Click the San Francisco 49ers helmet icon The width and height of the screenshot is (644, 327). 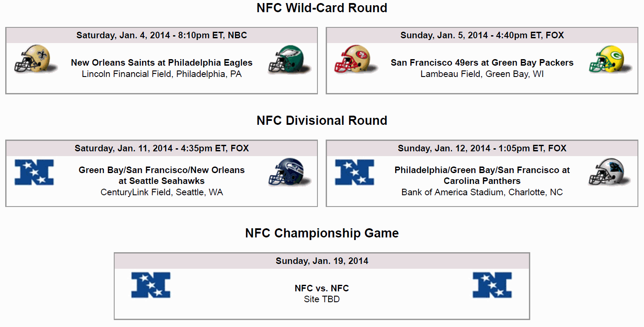tap(356, 60)
